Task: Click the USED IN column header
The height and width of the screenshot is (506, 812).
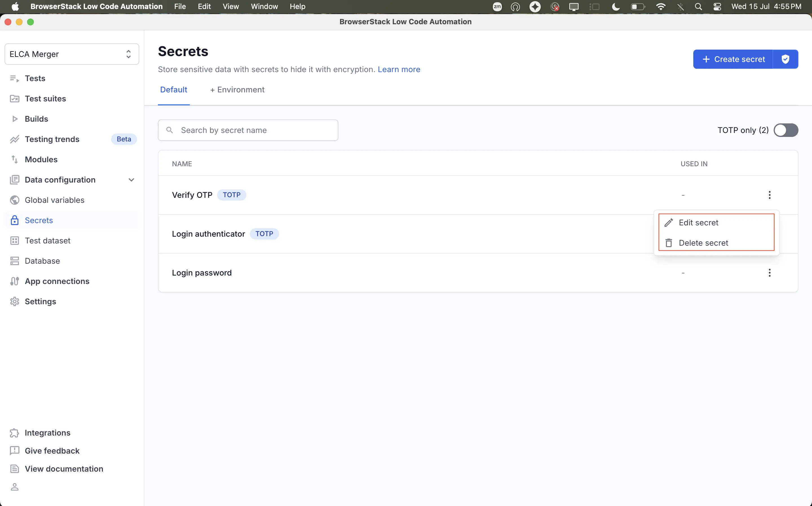Action: pyautogui.click(x=694, y=164)
